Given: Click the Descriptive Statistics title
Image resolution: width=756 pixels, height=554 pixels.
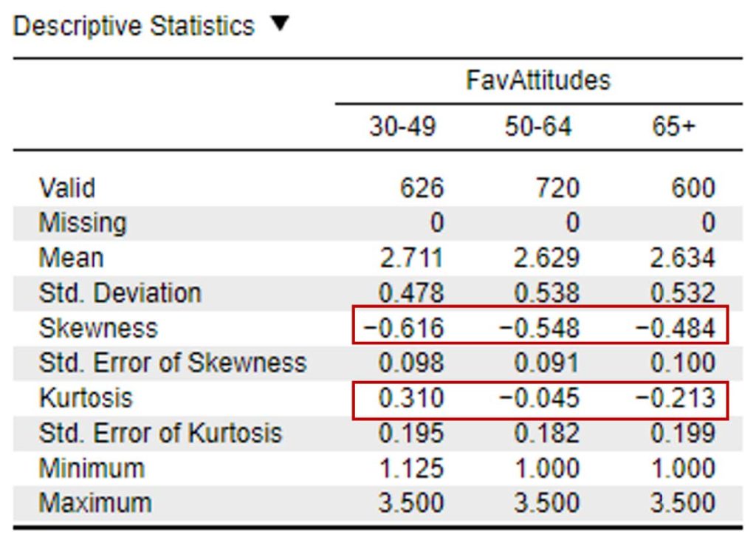Looking at the screenshot, I should click(134, 27).
